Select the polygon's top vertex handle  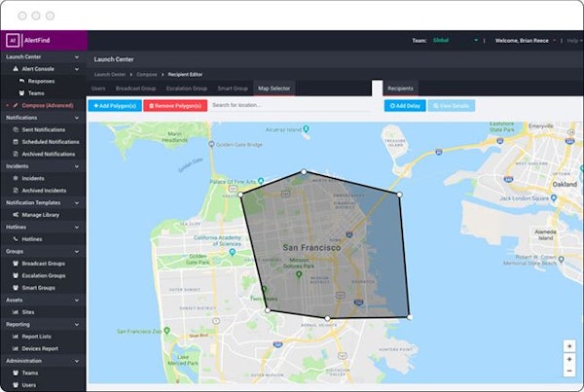(x=304, y=171)
